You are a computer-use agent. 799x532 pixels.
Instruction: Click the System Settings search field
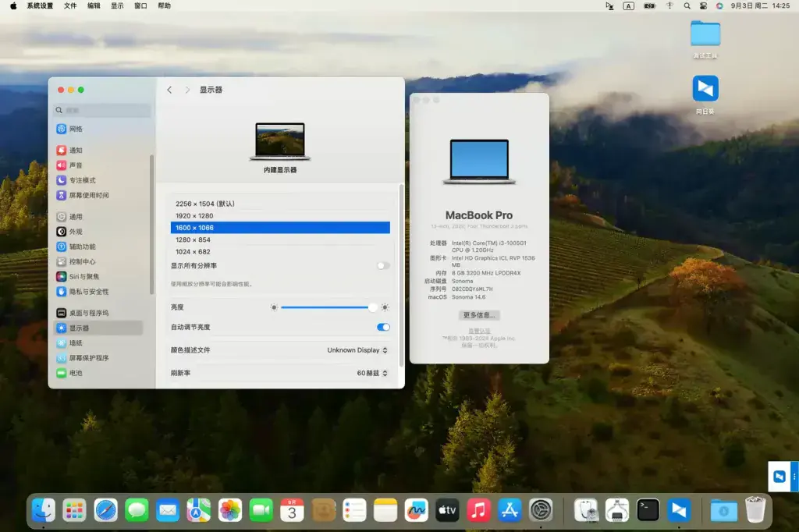(x=102, y=110)
